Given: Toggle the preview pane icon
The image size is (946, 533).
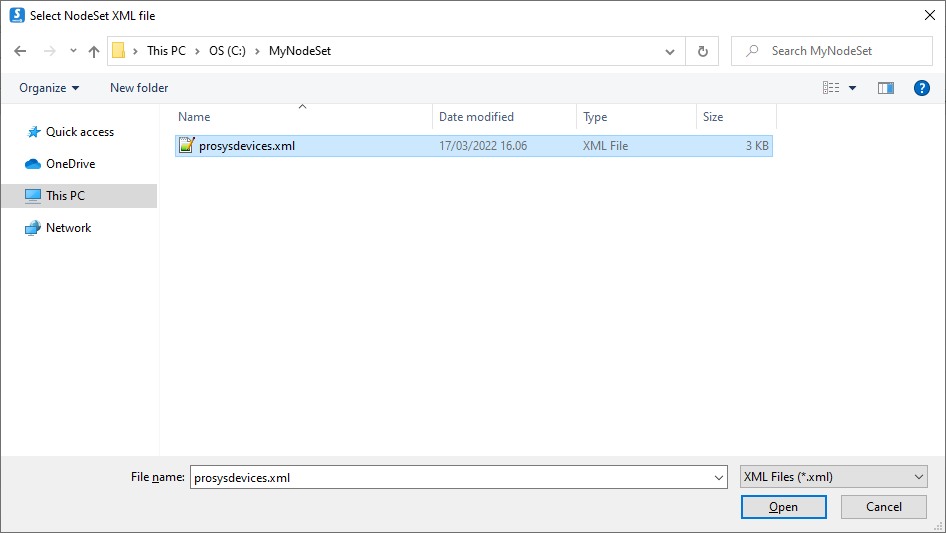Looking at the screenshot, I should (x=885, y=88).
